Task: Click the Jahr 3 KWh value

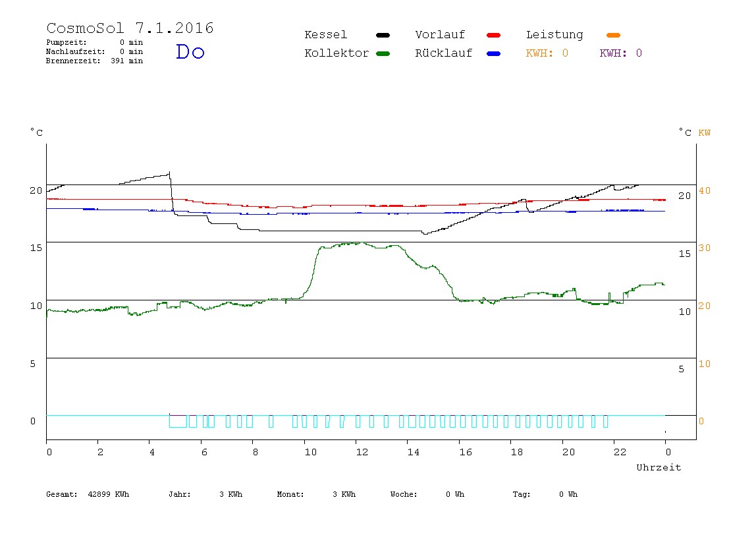Action: (205, 494)
